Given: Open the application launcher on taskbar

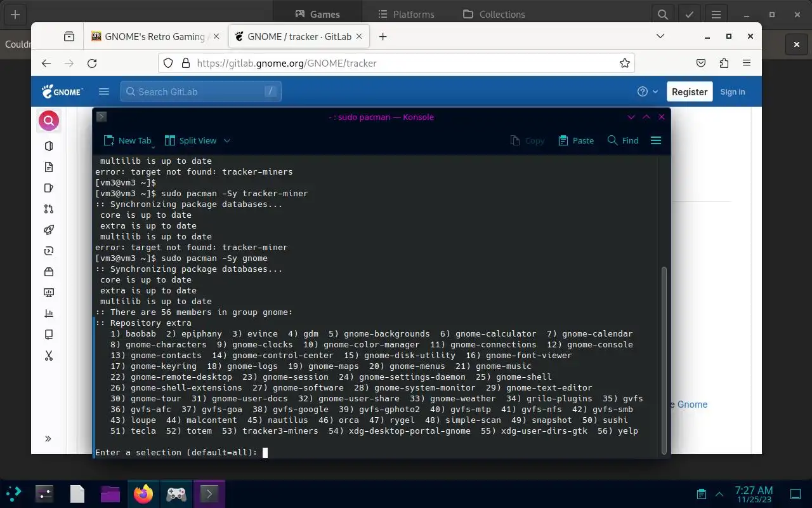Looking at the screenshot, I should point(14,493).
